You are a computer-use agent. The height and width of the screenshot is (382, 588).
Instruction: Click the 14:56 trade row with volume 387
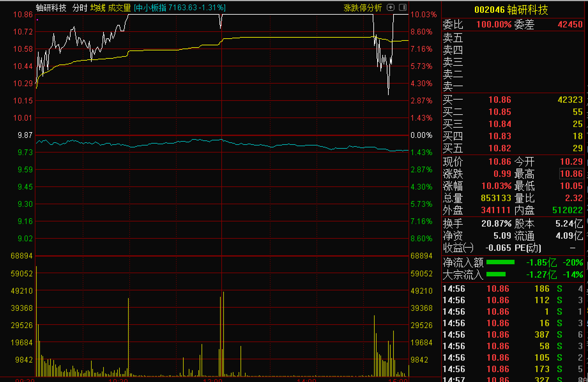click(x=511, y=335)
